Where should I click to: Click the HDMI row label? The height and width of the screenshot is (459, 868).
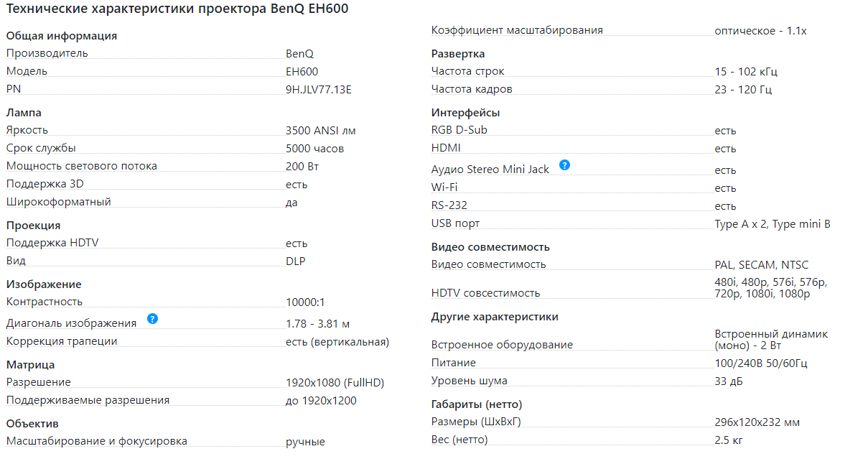coord(446,148)
